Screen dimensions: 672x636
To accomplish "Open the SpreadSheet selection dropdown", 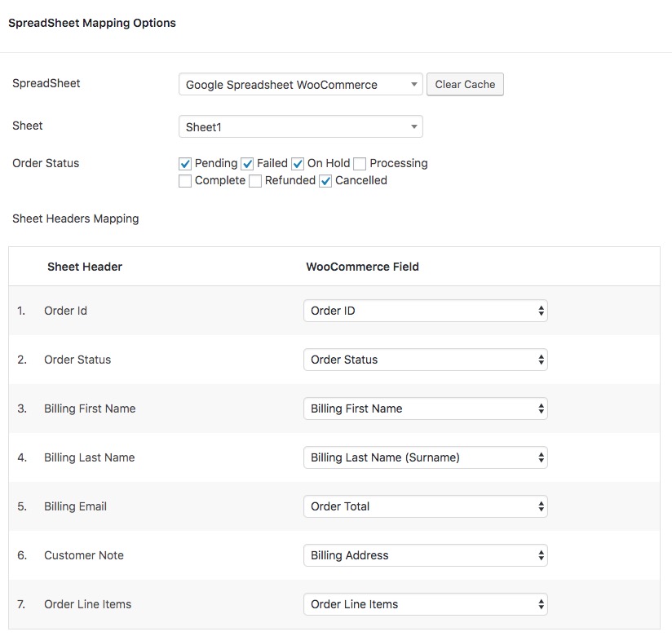I will pos(300,84).
